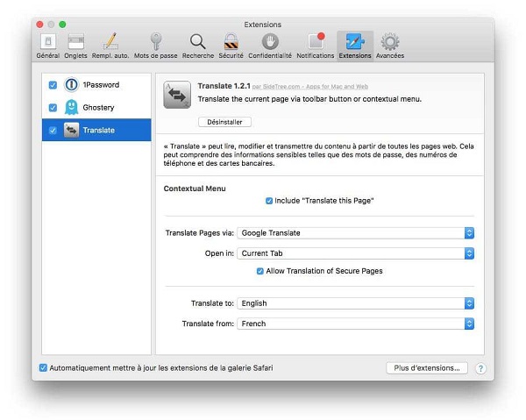Click the Désinstaller button
Screen dimensions: 526x420
[224, 122]
